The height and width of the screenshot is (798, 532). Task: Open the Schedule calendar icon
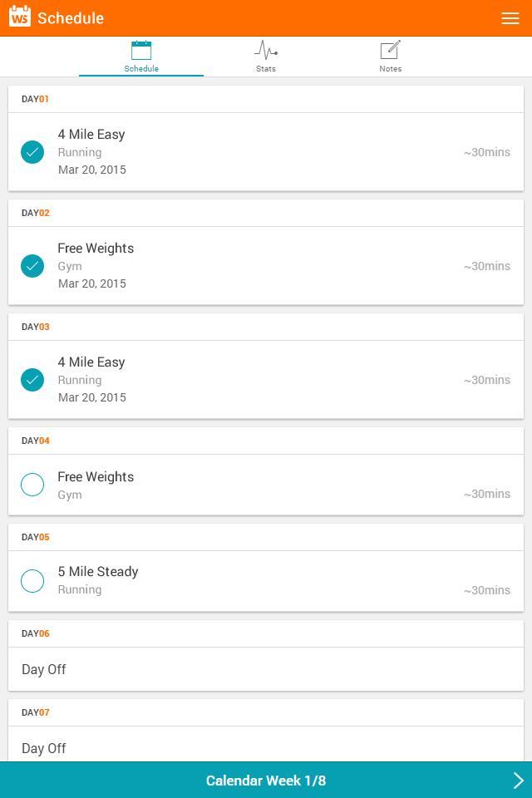click(x=140, y=48)
